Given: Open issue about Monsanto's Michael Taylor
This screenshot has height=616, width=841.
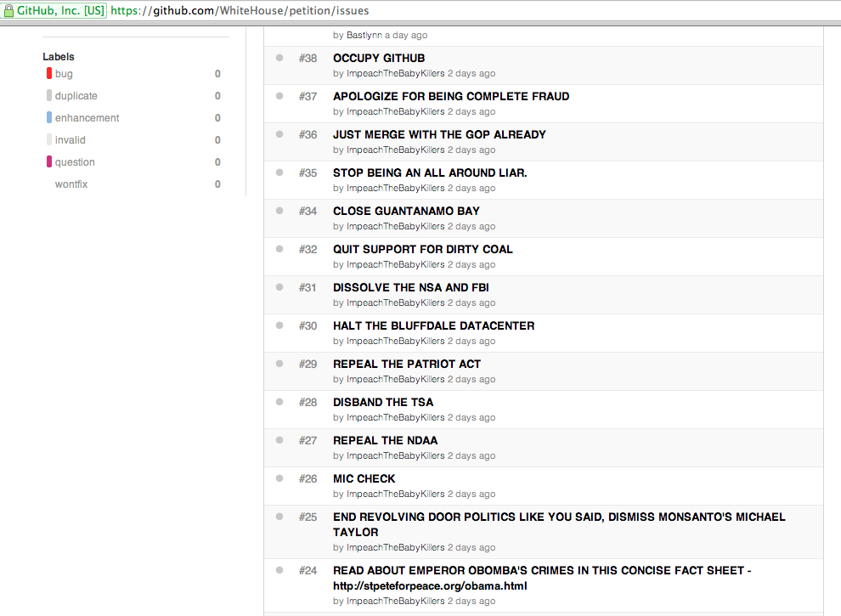Looking at the screenshot, I should tap(559, 525).
